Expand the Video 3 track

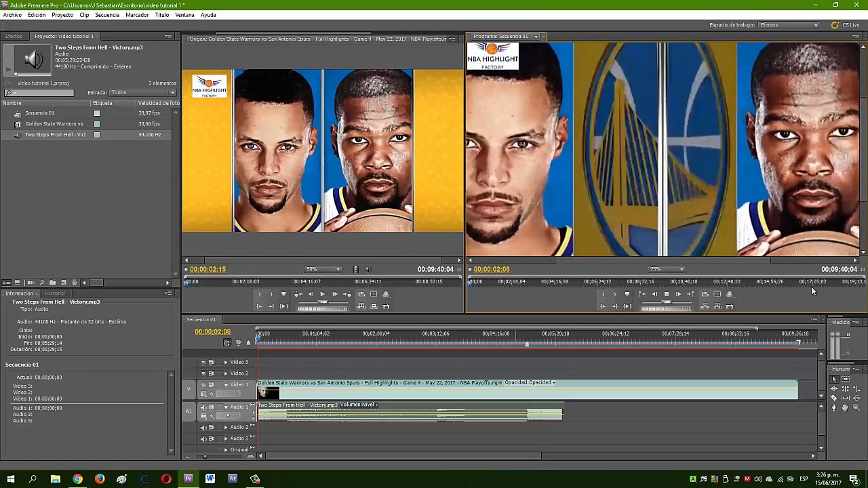[226, 362]
